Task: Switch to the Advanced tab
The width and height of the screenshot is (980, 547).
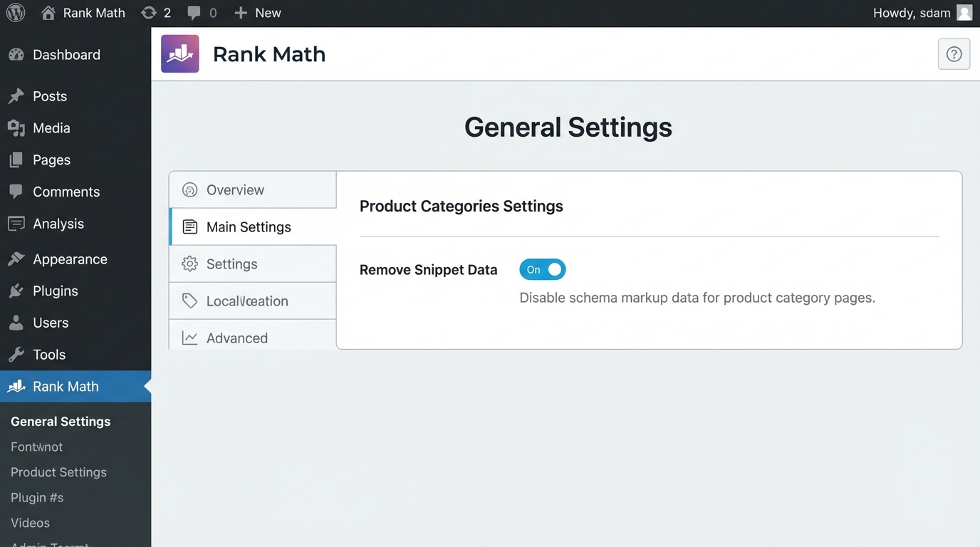Action: (236, 338)
